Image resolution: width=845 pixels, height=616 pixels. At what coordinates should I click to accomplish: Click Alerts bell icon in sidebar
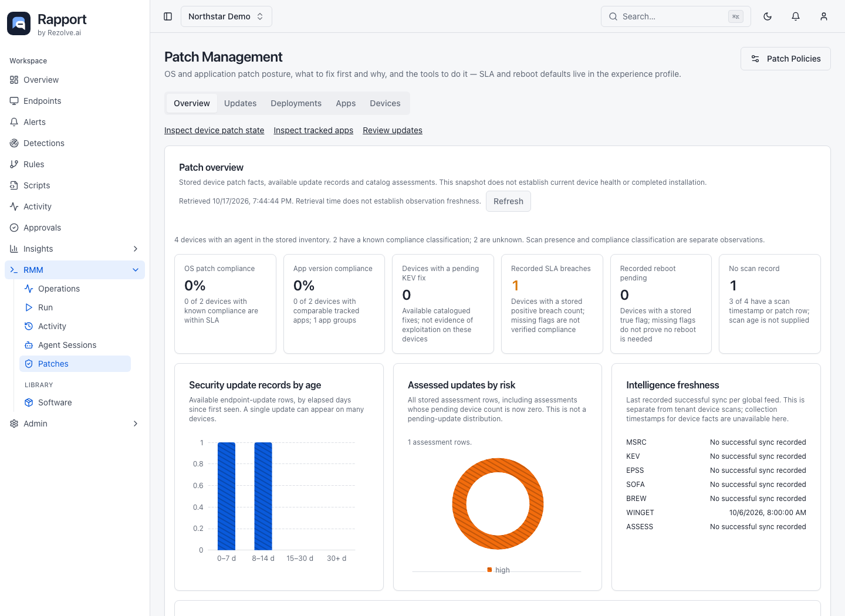14,122
